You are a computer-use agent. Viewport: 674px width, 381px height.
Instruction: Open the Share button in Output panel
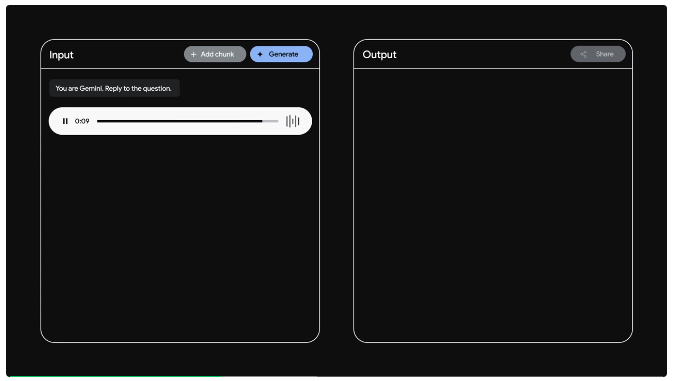point(598,54)
